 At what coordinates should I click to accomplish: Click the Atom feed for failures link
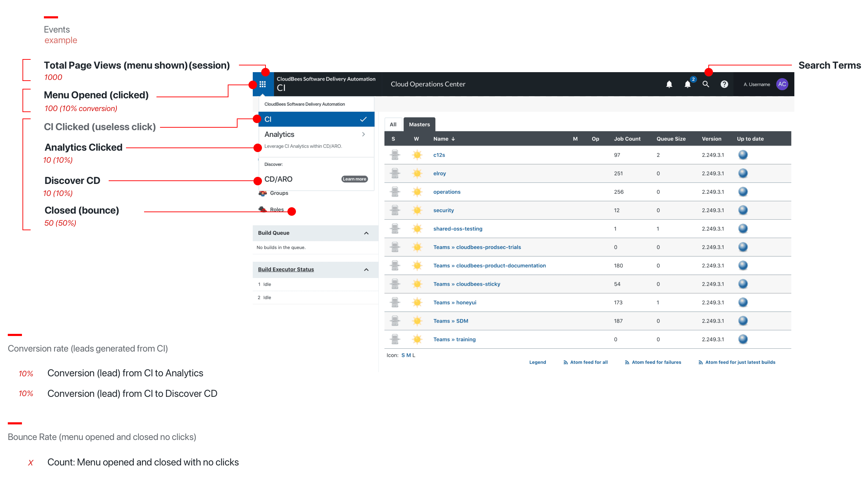click(653, 362)
